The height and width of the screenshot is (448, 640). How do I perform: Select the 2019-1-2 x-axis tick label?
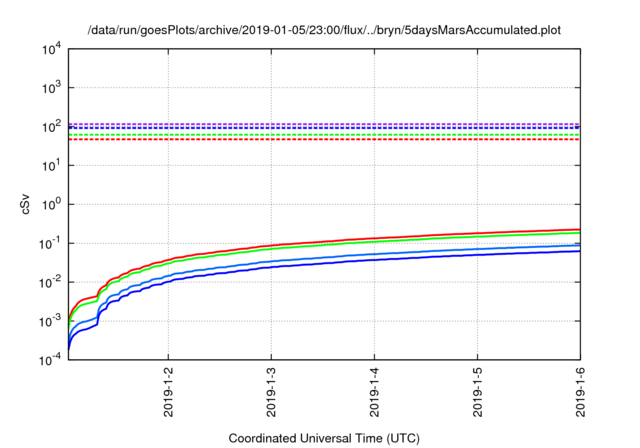(x=169, y=392)
